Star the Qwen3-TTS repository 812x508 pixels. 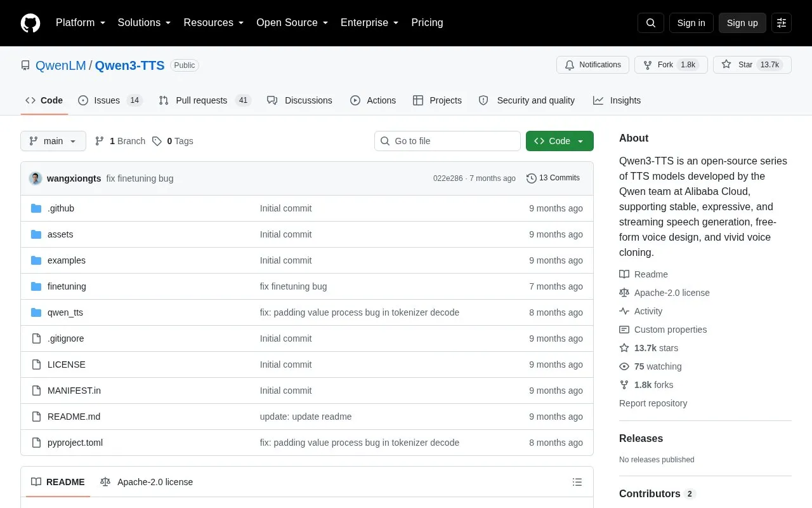752,65
